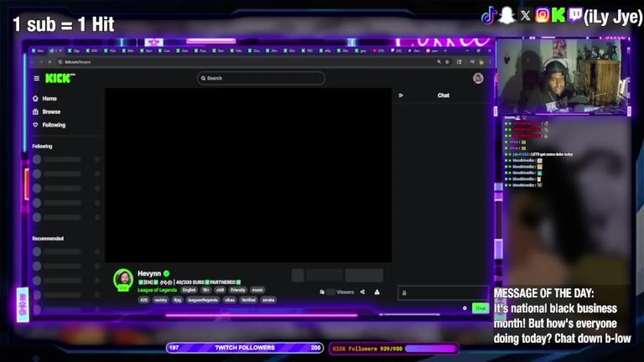Click the share icon near Viewers

point(362,292)
